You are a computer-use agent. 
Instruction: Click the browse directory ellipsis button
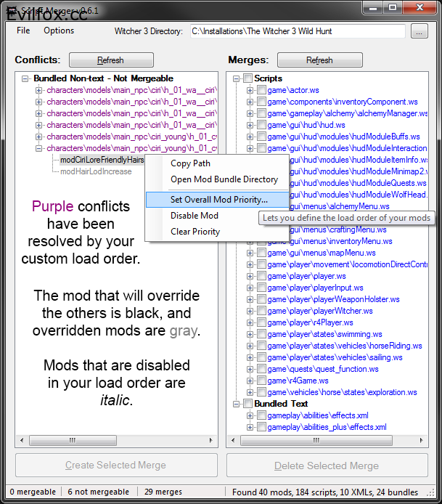pyautogui.click(x=420, y=31)
